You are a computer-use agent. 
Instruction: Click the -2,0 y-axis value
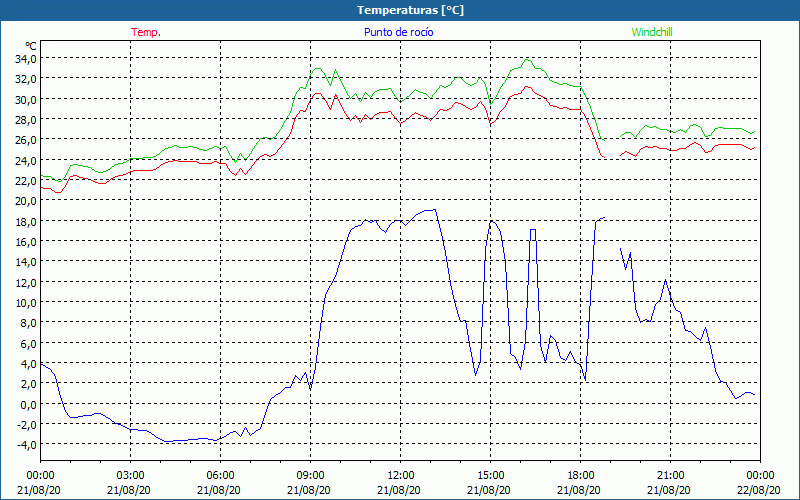click(27, 424)
